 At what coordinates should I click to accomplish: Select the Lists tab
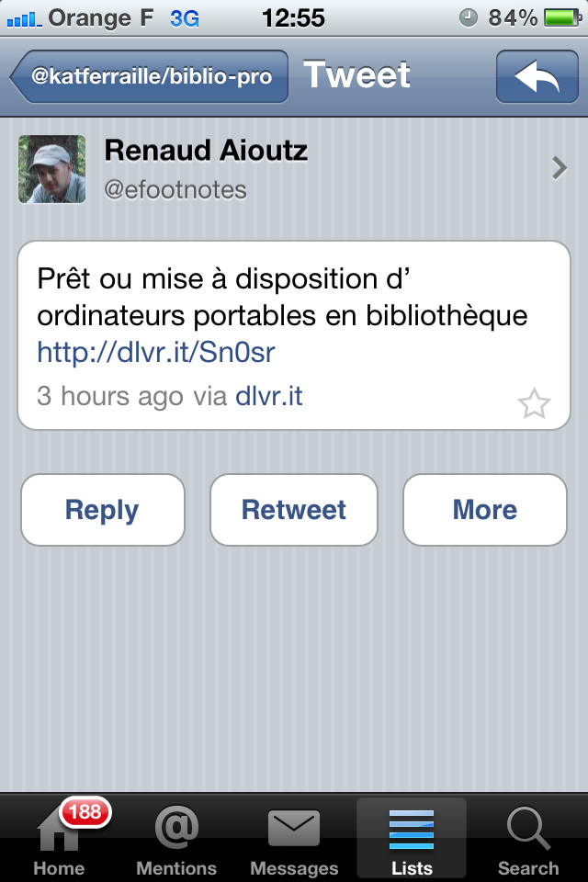coord(412,840)
